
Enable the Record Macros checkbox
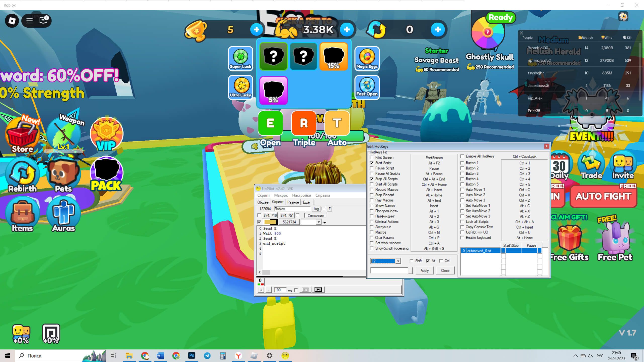[372, 190]
